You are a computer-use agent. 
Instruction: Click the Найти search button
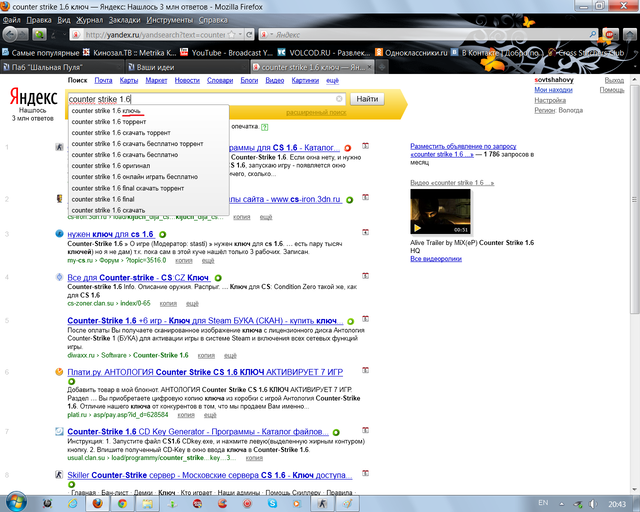[367, 99]
